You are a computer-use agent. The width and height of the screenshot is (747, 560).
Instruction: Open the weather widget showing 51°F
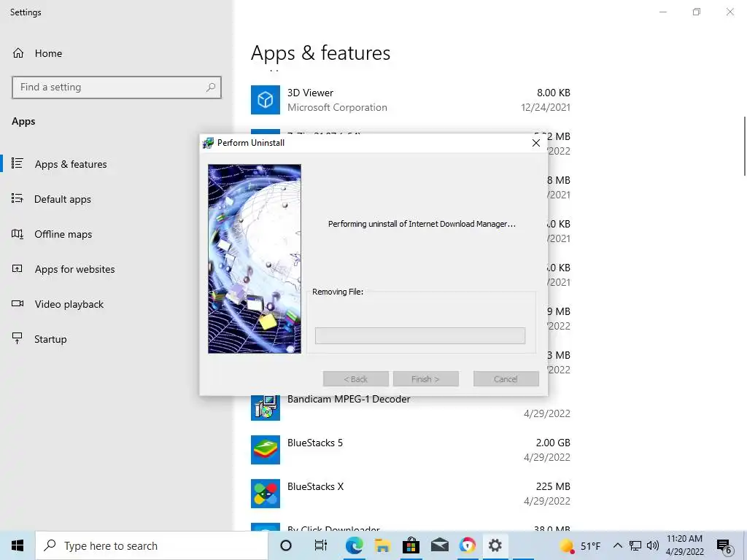(579, 545)
